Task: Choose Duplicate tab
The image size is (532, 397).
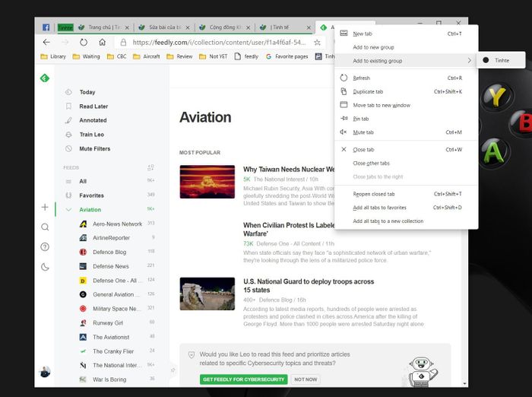Action: tap(407, 91)
